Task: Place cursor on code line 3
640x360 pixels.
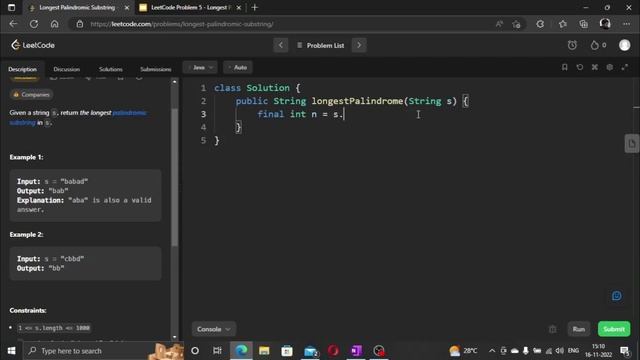Action: [300, 114]
